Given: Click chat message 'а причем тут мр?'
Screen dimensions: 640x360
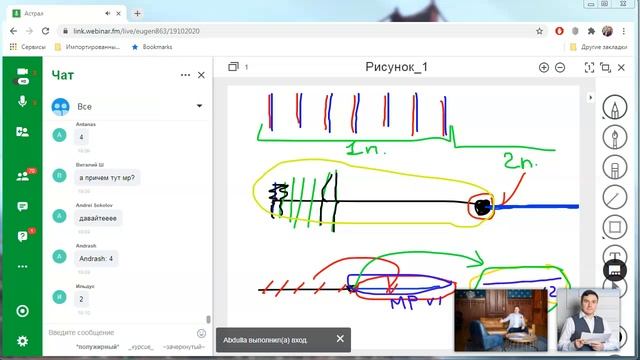Looking at the screenshot, I should click(107, 178).
